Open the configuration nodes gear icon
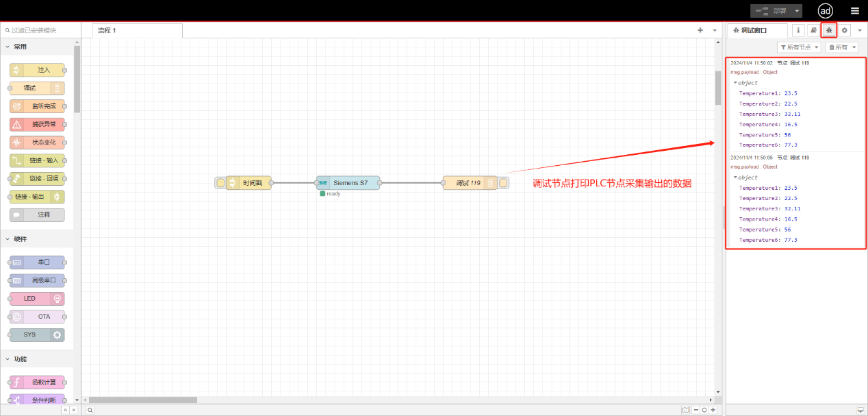This screenshot has height=416, width=868. (845, 30)
